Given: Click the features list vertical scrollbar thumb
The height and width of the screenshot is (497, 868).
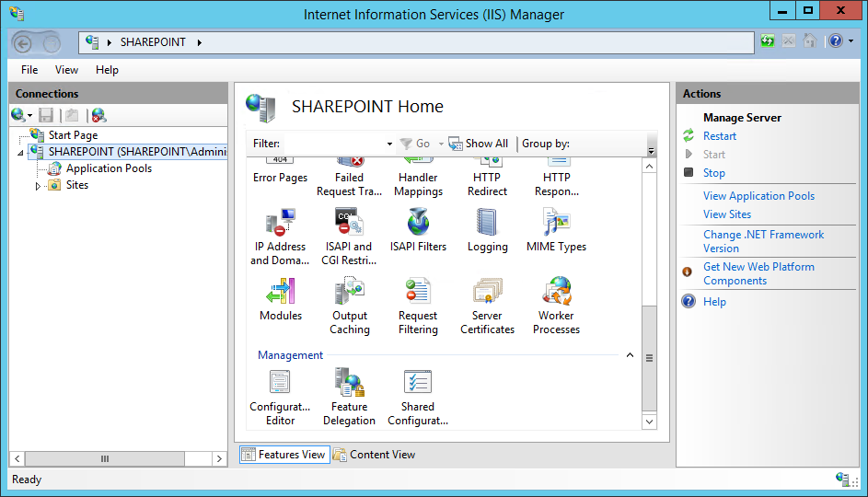Looking at the screenshot, I should 649,358.
